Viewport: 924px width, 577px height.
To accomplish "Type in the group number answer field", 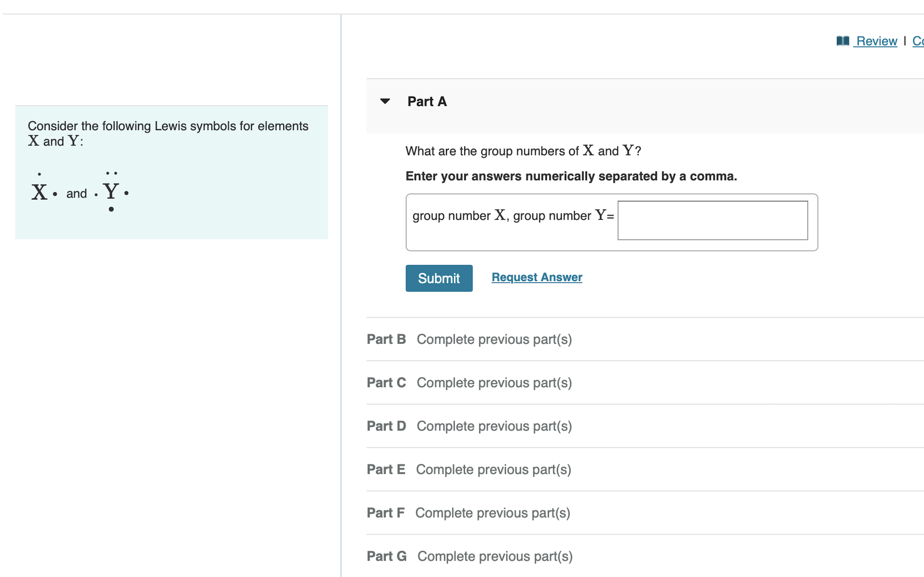I will 712,220.
